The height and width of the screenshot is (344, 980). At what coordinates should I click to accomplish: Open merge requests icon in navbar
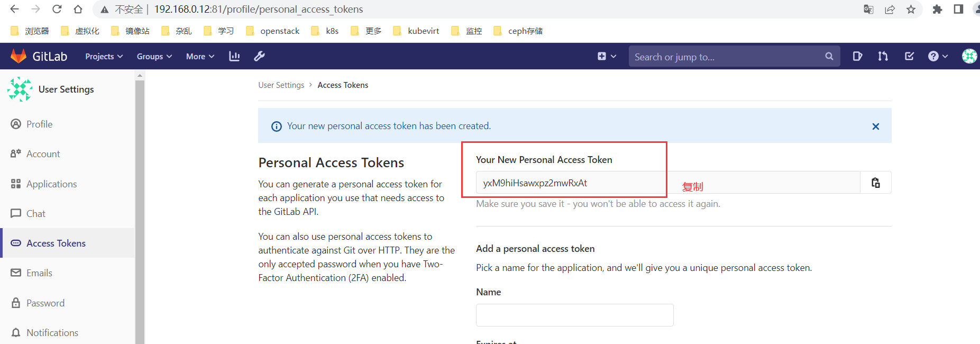pos(883,56)
